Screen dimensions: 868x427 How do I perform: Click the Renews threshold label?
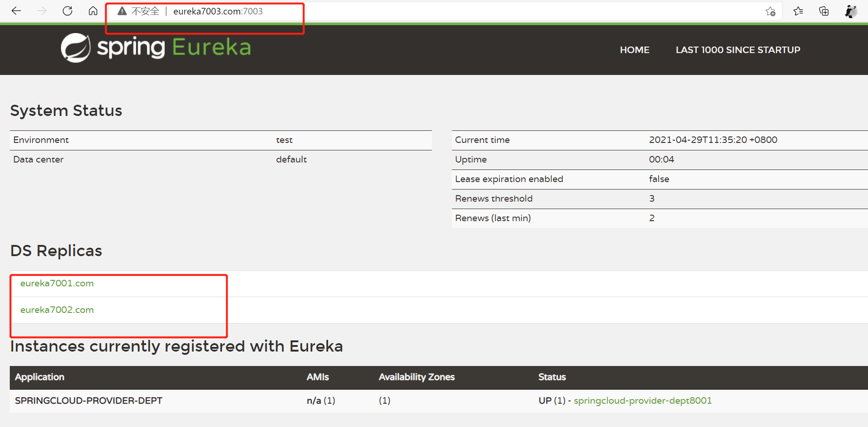pos(494,198)
